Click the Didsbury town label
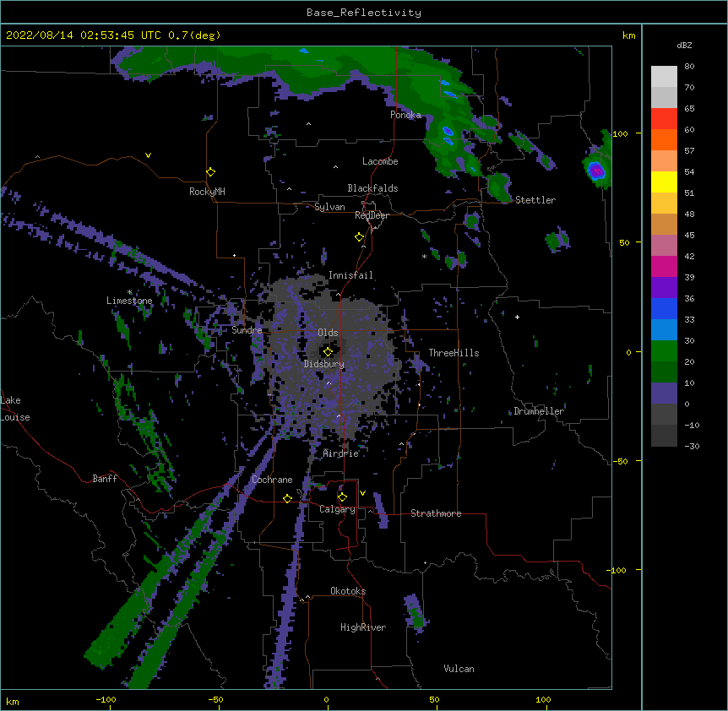Image resolution: width=728 pixels, height=711 pixels. (324, 364)
